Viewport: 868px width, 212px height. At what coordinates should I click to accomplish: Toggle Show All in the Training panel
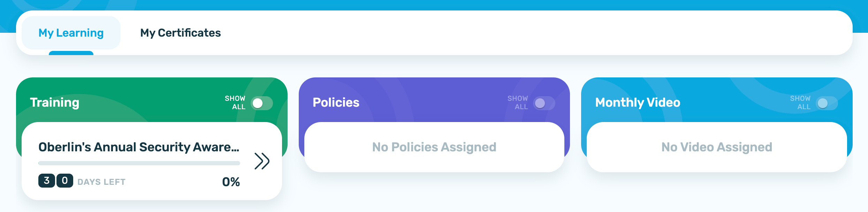pos(262,103)
